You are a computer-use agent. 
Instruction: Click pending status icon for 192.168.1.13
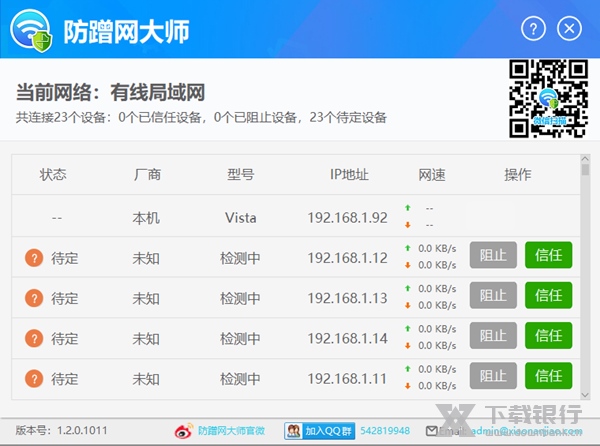pos(34,298)
